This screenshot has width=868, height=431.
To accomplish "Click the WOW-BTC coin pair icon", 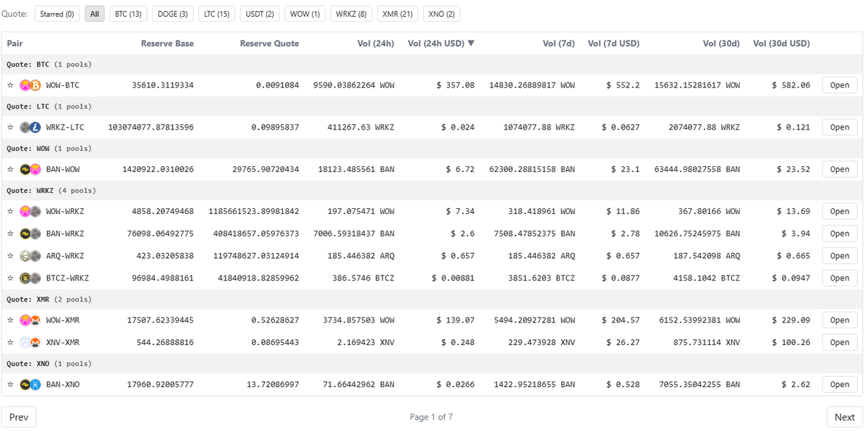I will (30, 85).
